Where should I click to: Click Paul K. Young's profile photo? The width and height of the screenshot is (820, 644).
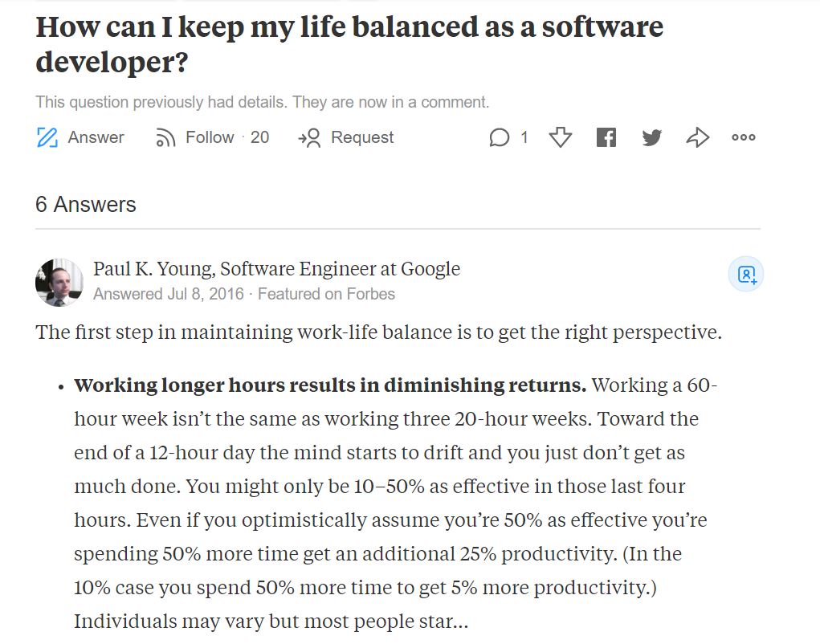[59, 282]
